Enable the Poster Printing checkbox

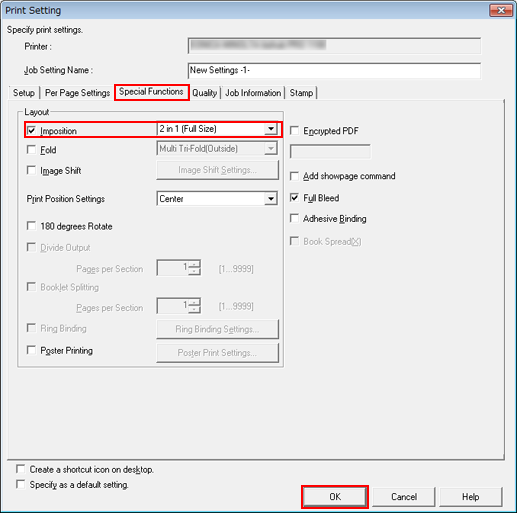(x=31, y=350)
